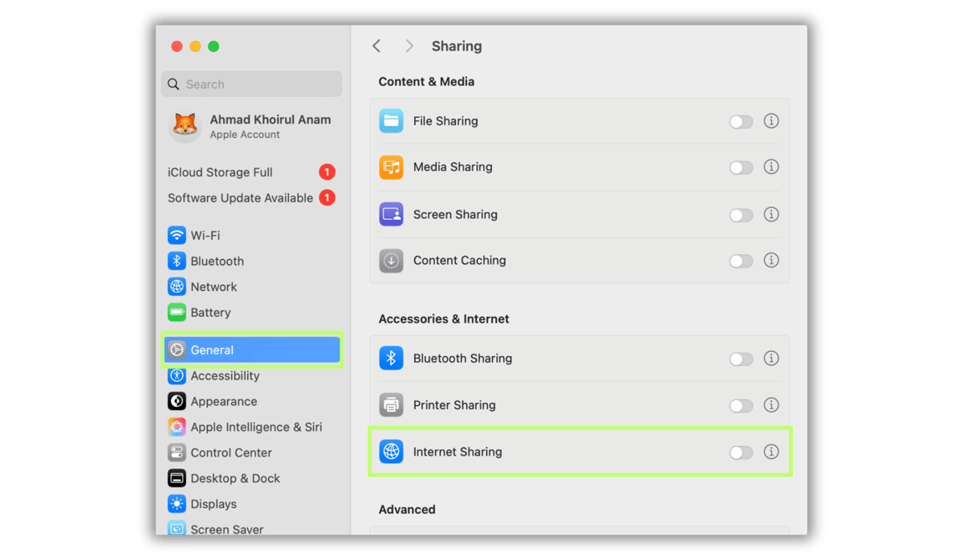
Task: Open Ahmad Khoirul Anam Apple Account
Action: [x=251, y=127]
